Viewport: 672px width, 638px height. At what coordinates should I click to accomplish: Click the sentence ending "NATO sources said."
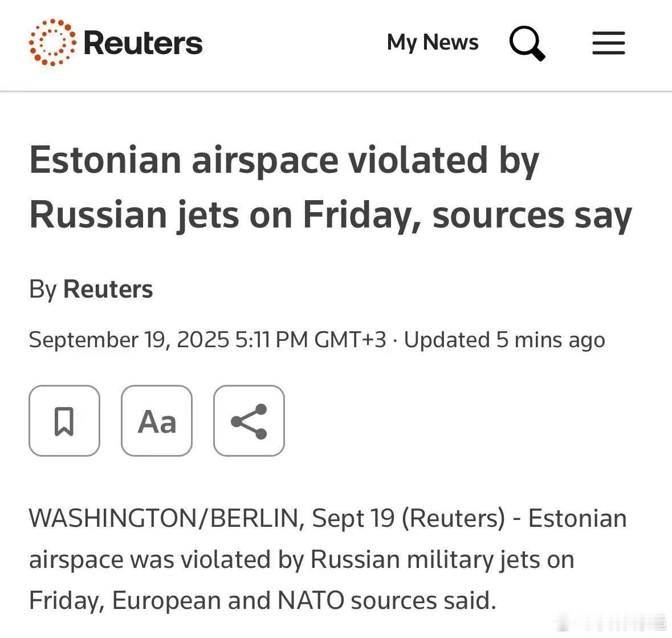click(x=262, y=600)
